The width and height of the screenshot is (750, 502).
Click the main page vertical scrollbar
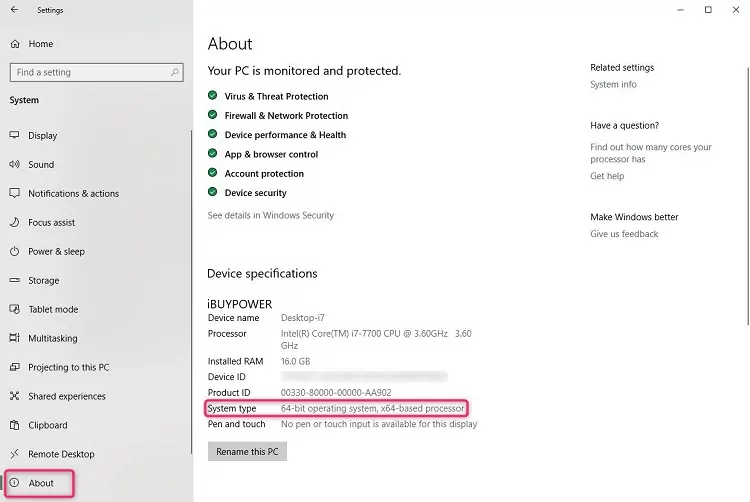(748, 196)
